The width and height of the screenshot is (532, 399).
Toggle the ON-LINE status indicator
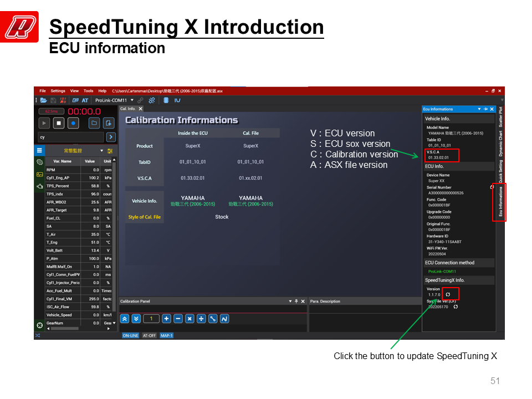point(130,336)
